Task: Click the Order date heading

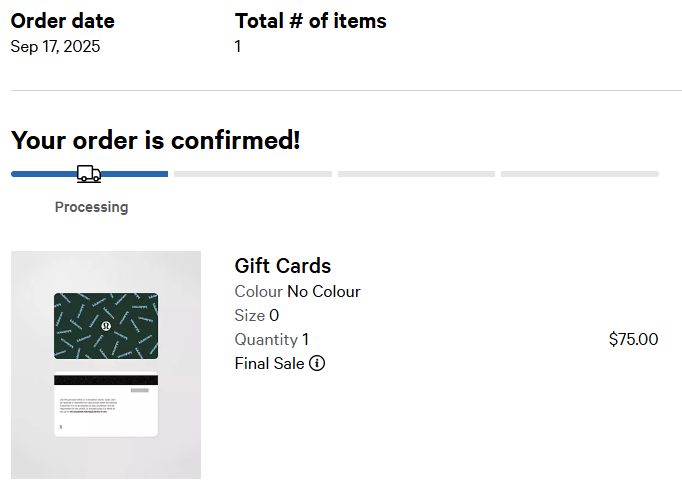Action: [x=62, y=21]
